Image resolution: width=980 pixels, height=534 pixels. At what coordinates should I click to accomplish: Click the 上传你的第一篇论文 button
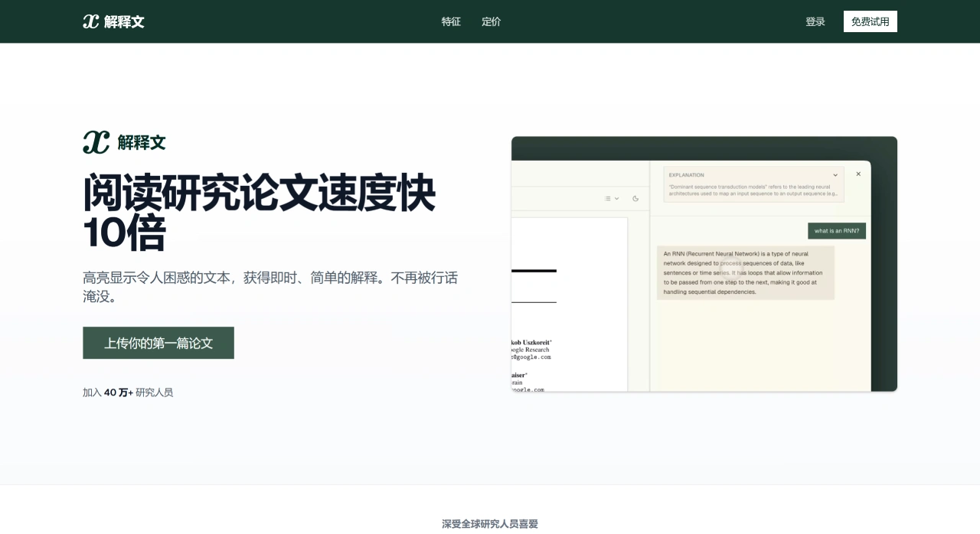coord(158,343)
